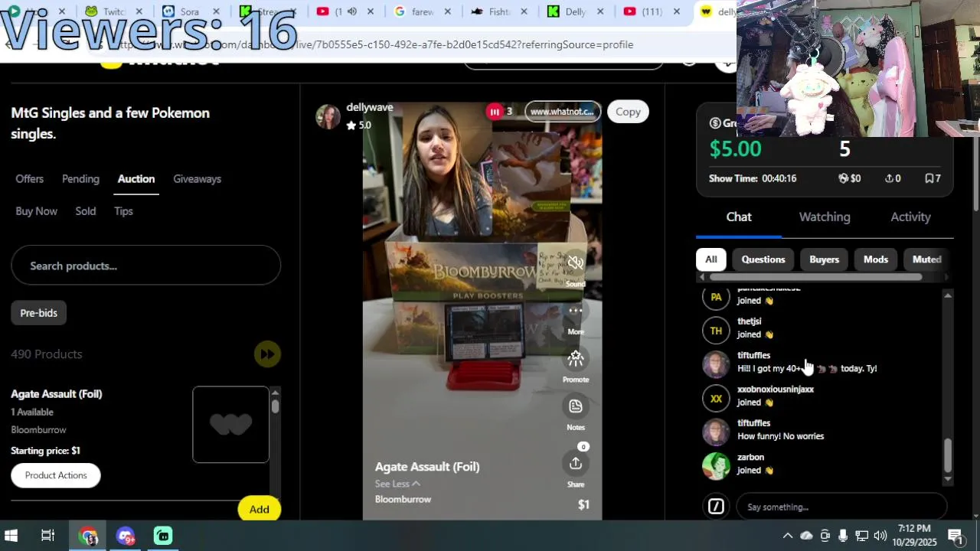Open the Giveaways tab
Viewport: 980px width, 551px height.
[197, 179]
